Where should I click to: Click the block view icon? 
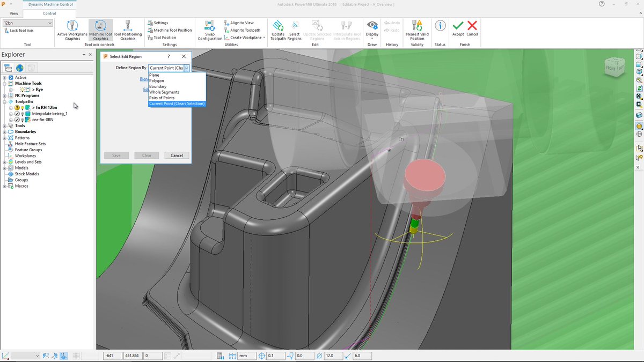[639, 115]
